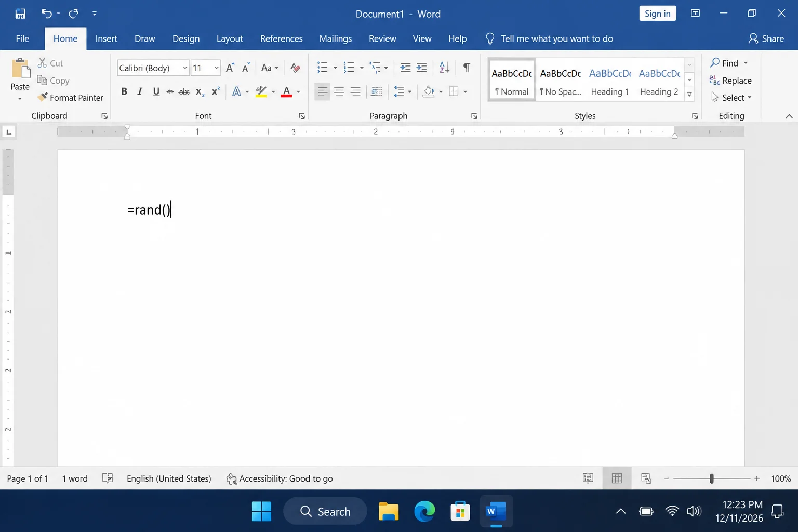
Task: Toggle bold formatting
Action: tap(124, 92)
